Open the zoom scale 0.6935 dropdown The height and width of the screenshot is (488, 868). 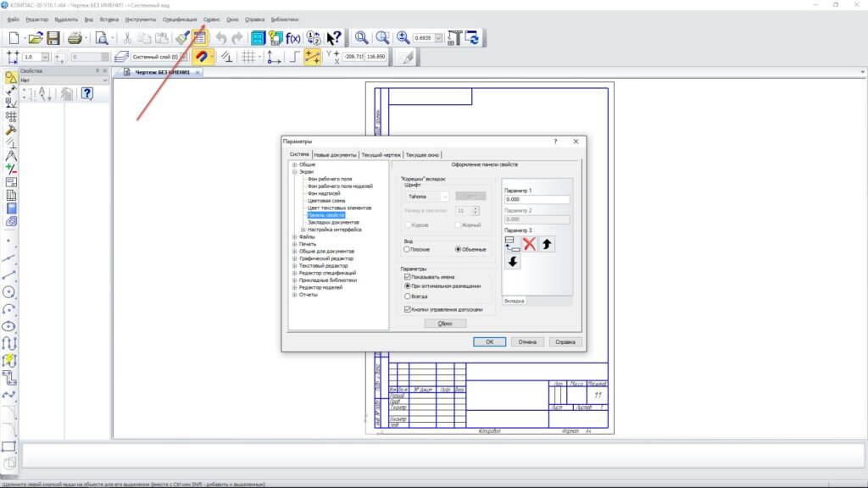click(438, 37)
